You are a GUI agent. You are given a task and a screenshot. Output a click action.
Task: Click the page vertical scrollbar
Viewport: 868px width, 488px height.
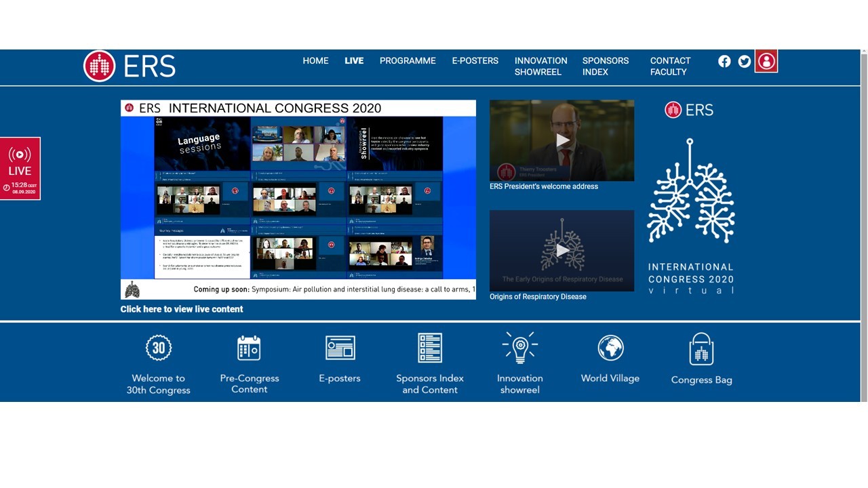[863, 226]
